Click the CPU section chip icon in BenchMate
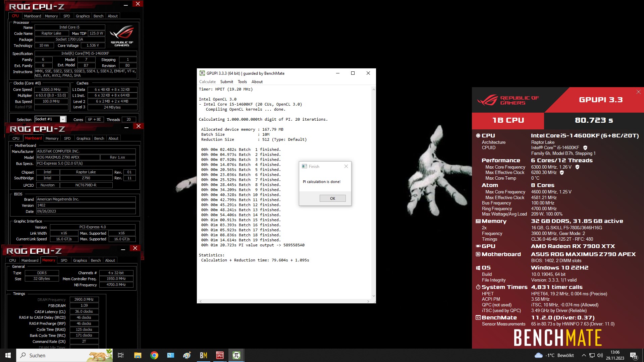The width and height of the screenshot is (644, 362). pyautogui.click(x=478, y=136)
